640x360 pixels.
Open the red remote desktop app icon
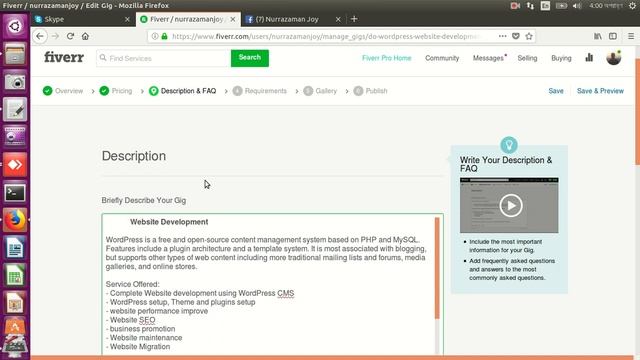15,165
